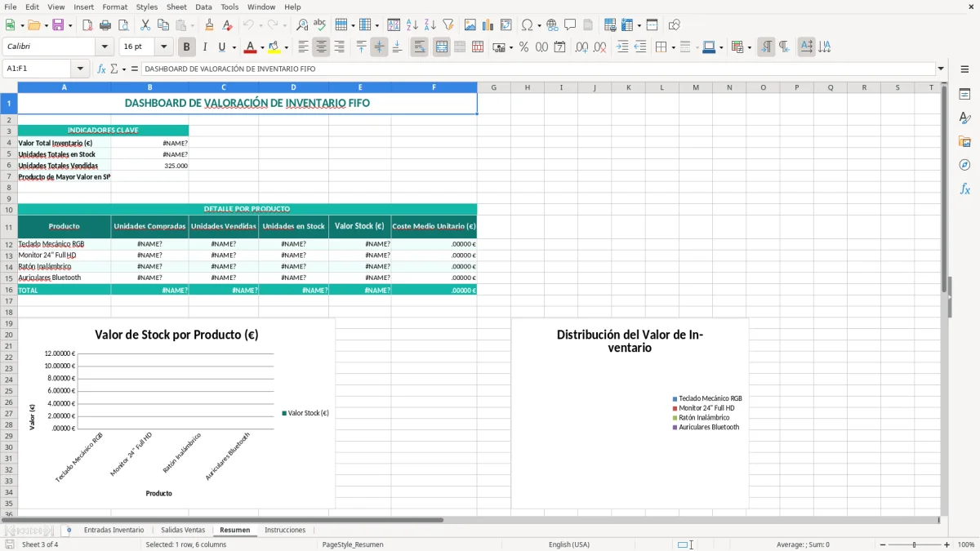Click Format as Percent icon

[523, 47]
